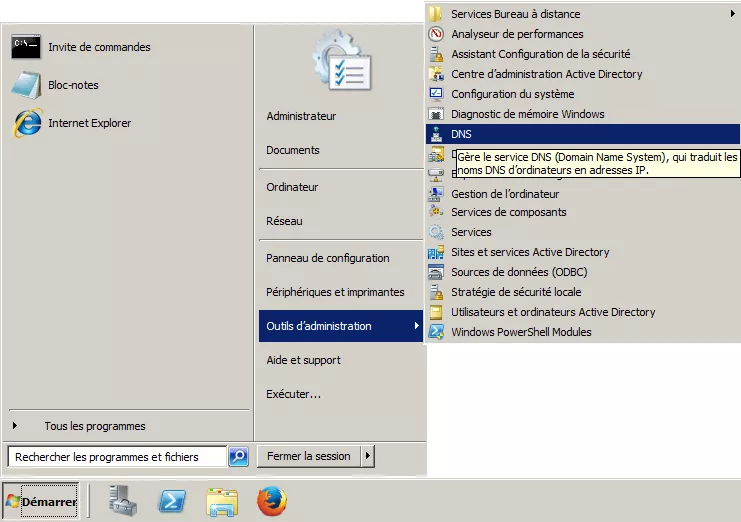Select 'Stratégie de sécurité locale' label
Viewport: 741px width, 522px height.
tap(516, 292)
